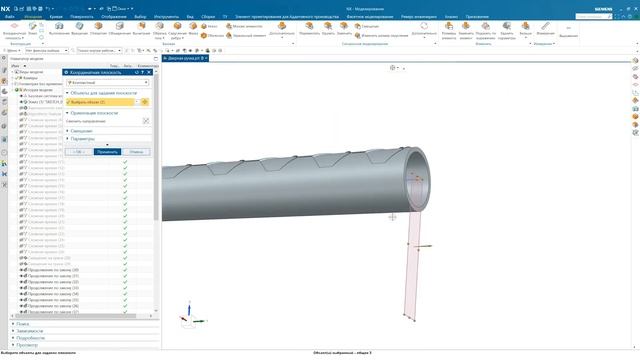Image resolution: width=640 pixels, height=360 pixels.
Task: Expand the Offset (Смещение) section
Action: pos(67,131)
